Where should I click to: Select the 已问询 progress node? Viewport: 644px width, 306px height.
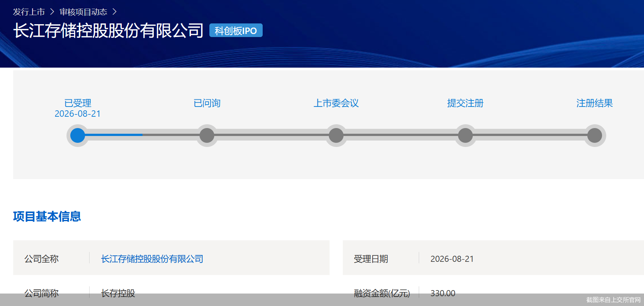point(207,135)
